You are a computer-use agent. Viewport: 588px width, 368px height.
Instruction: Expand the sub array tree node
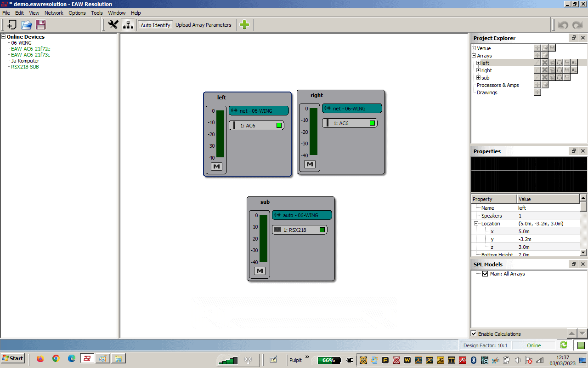tap(478, 78)
